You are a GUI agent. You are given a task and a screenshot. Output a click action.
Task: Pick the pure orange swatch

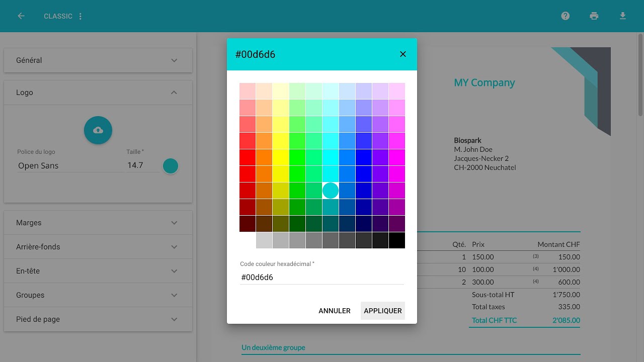[x=264, y=157]
